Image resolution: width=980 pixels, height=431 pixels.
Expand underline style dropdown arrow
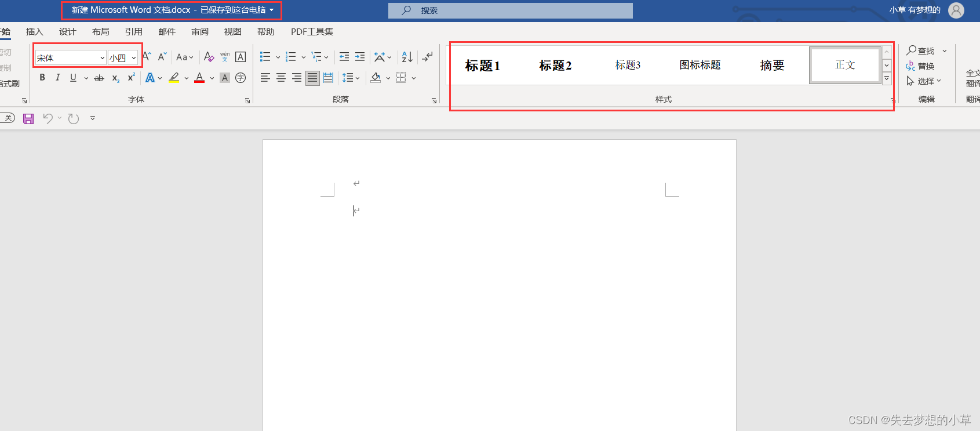coord(86,78)
